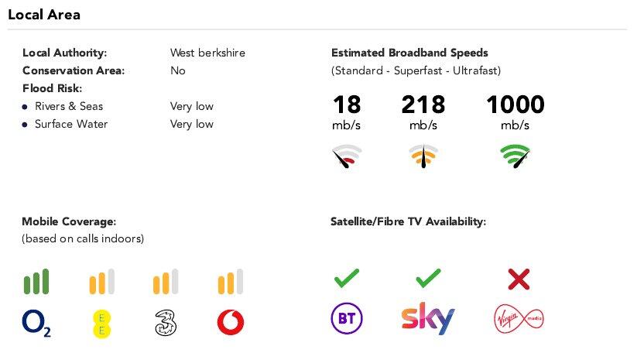Viewport: 644px width, 360px height.
Task: Click the green checkmark above BT
Action: pyautogui.click(x=347, y=276)
